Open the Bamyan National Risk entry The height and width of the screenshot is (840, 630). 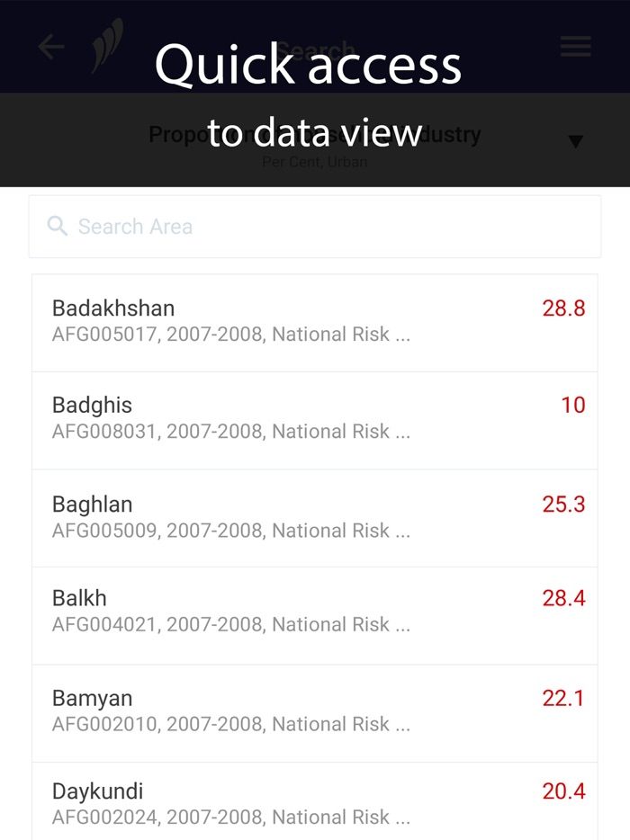pos(315,710)
